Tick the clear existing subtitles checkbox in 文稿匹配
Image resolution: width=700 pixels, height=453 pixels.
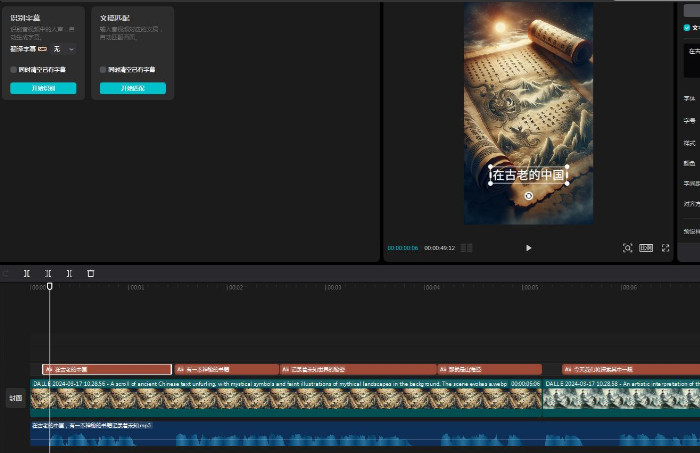[103, 70]
